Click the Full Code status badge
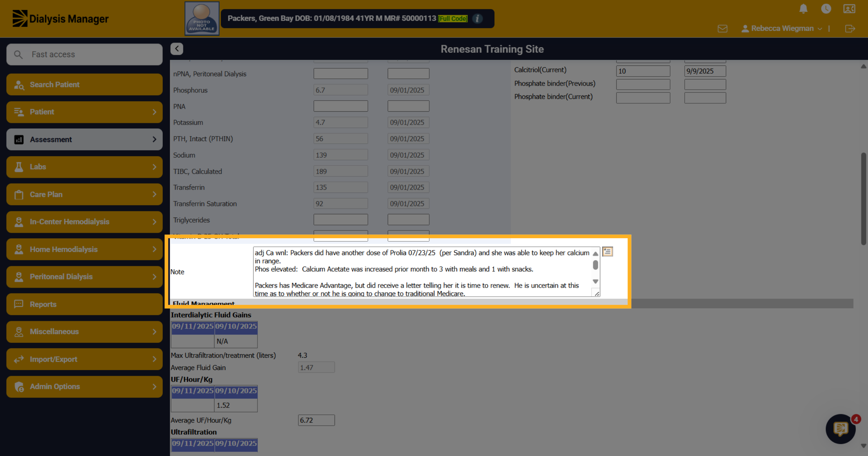 click(453, 18)
